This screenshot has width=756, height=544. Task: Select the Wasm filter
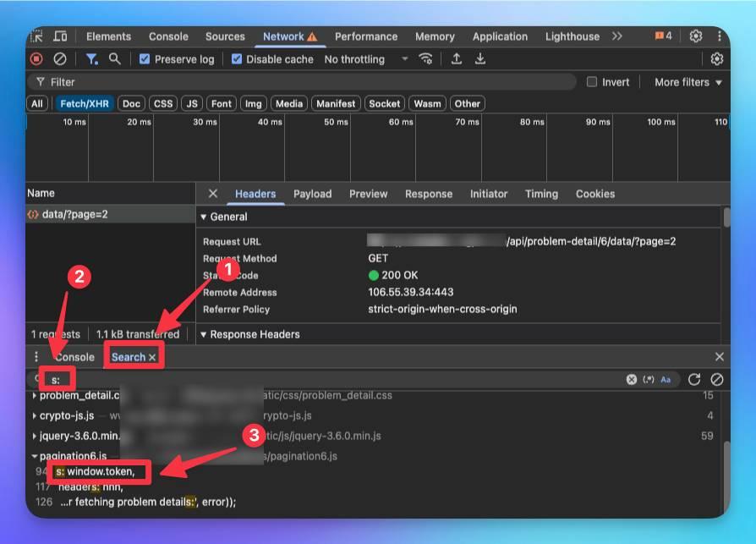(427, 104)
